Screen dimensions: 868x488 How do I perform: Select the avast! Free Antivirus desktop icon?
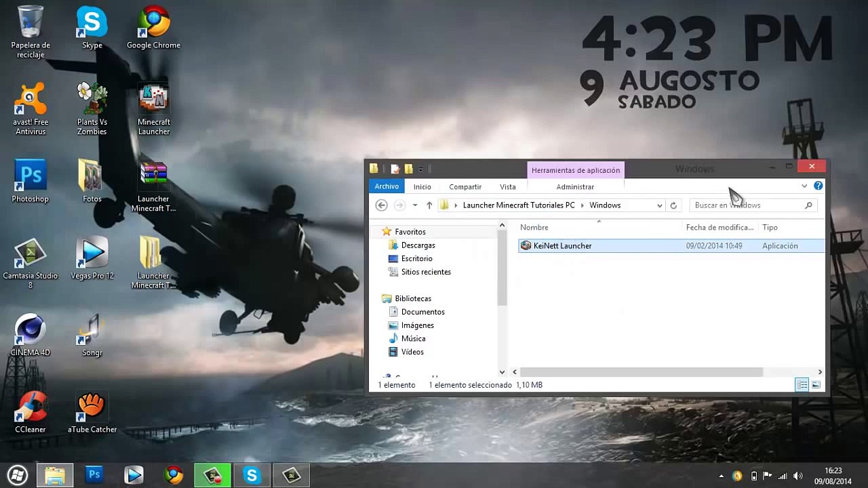[x=31, y=109]
